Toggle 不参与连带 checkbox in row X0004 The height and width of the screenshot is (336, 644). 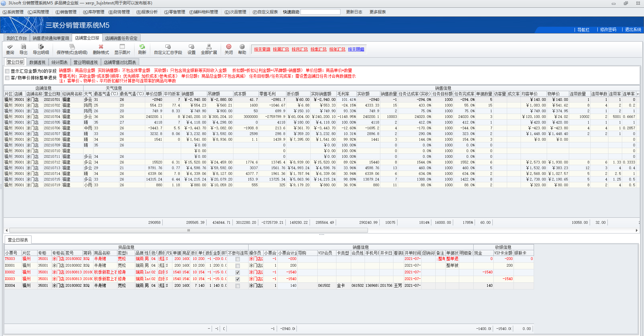[238, 286]
